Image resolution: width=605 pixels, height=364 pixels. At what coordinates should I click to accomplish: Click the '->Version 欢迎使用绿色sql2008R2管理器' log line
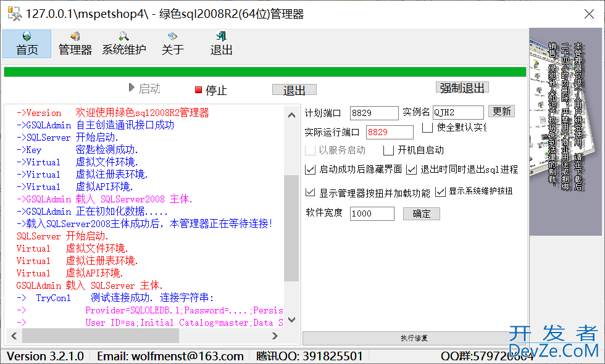coord(112,113)
